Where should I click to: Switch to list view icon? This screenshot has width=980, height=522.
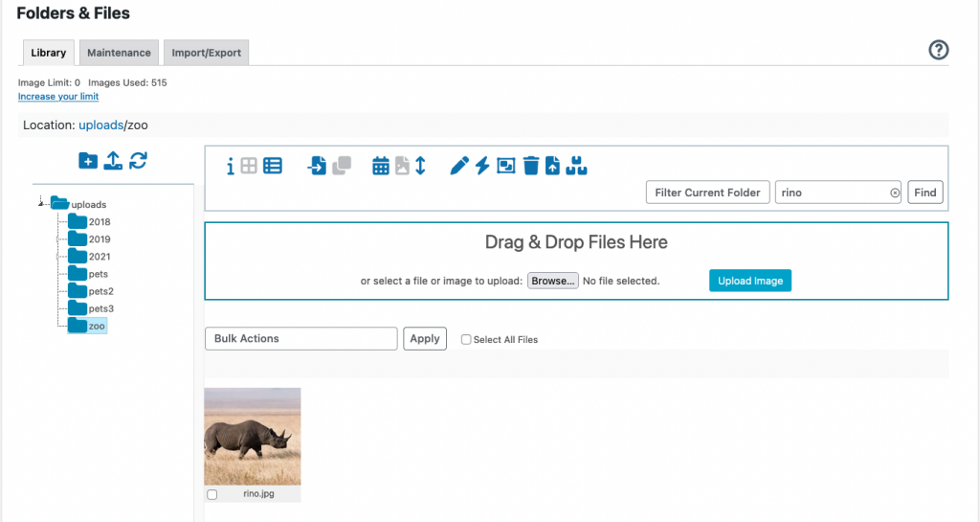pos(273,166)
